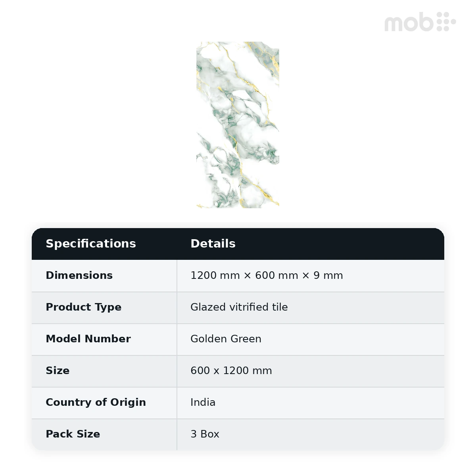Open the marble tile product image

click(x=238, y=125)
